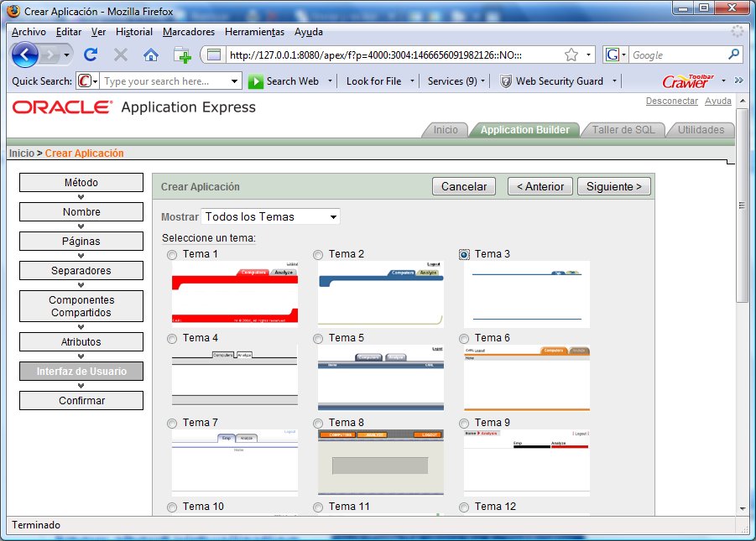Viewport: 756px width, 541px height.
Task: Click the Tema 8 orange theme thumbnail
Action: tap(380, 462)
